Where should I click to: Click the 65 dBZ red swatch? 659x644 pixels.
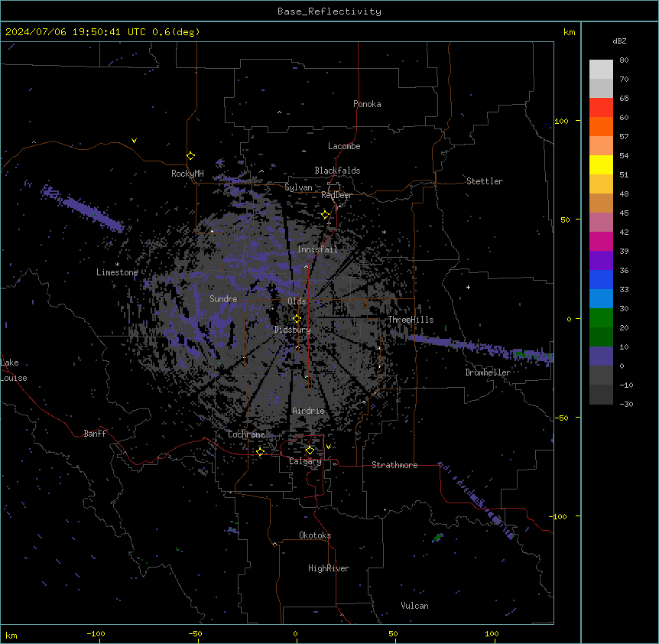(601, 108)
